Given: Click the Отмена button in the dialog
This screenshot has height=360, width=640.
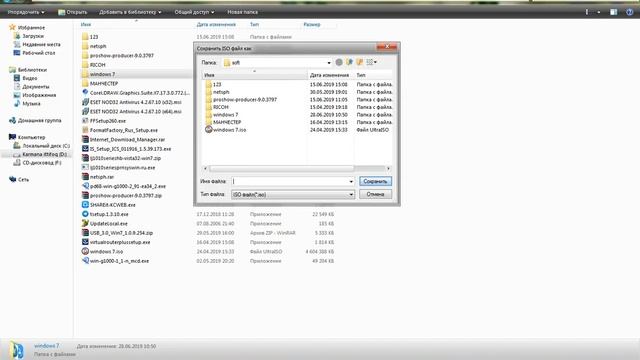Looking at the screenshot, I should click(x=375, y=194).
